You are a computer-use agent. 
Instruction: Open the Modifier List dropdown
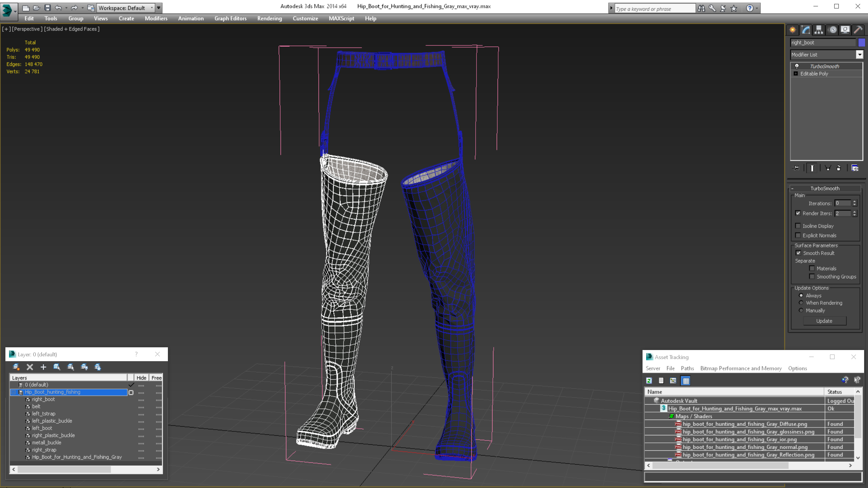pyautogui.click(x=860, y=55)
